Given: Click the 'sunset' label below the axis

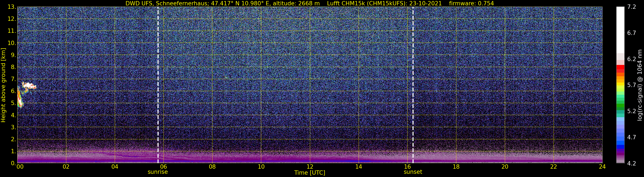Looking at the screenshot, I should [413, 172].
